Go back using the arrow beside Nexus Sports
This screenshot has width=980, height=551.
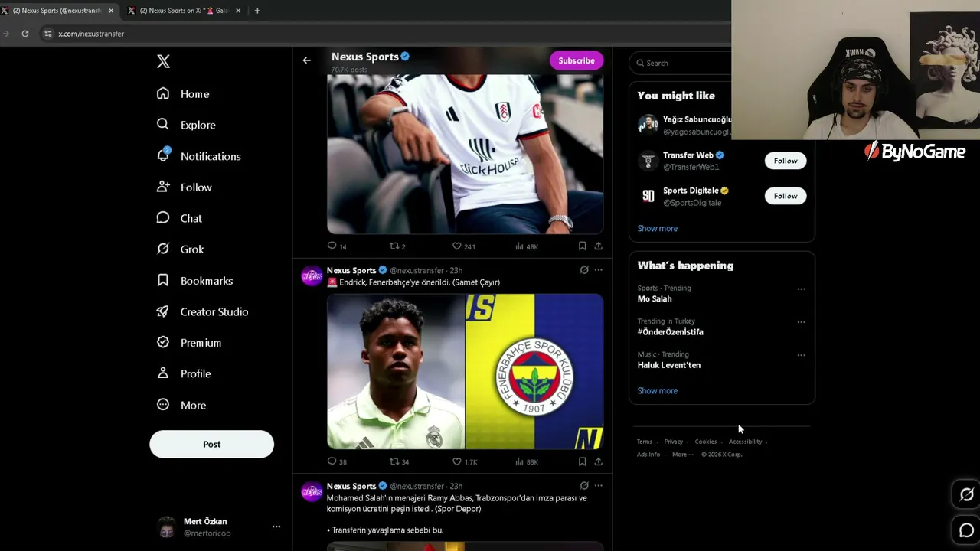(x=306, y=60)
